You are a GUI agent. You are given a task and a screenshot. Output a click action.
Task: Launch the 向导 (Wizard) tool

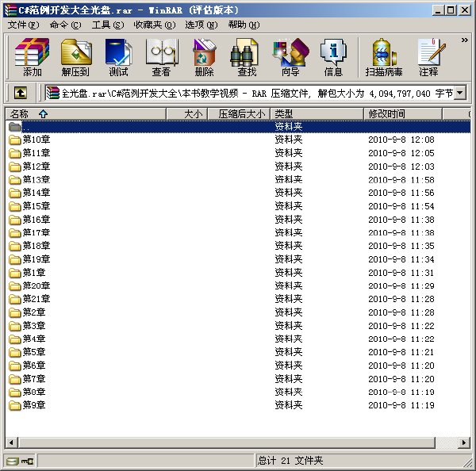[290, 57]
